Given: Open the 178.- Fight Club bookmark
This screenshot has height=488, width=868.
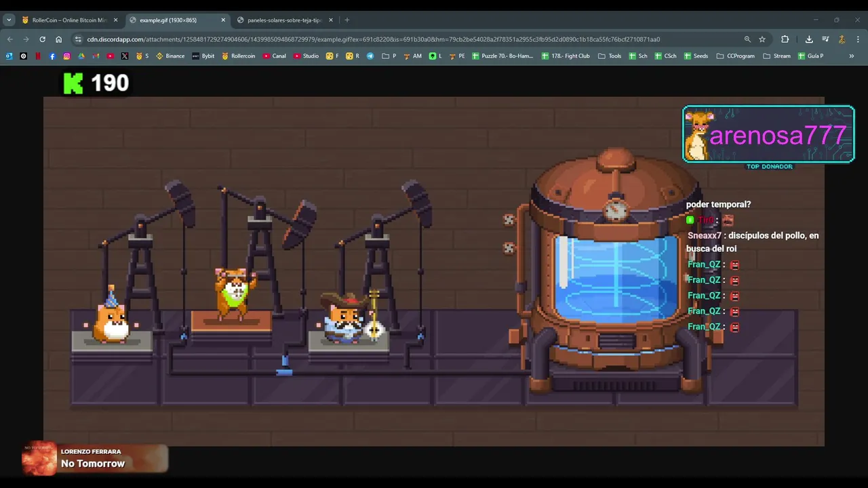Looking at the screenshot, I should click(x=566, y=56).
